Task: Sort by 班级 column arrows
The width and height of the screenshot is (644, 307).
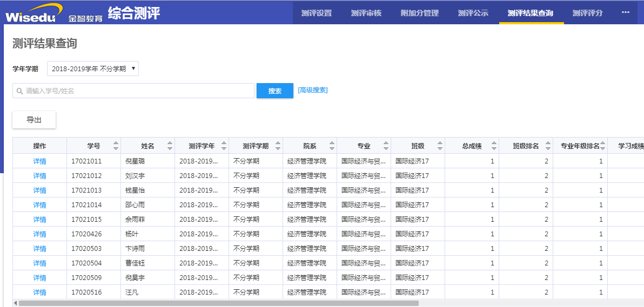Action: (x=440, y=146)
